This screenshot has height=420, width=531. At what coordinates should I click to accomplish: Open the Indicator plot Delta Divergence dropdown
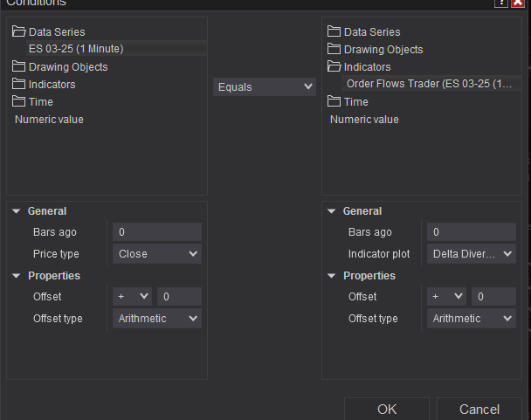pyautogui.click(x=472, y=254)
